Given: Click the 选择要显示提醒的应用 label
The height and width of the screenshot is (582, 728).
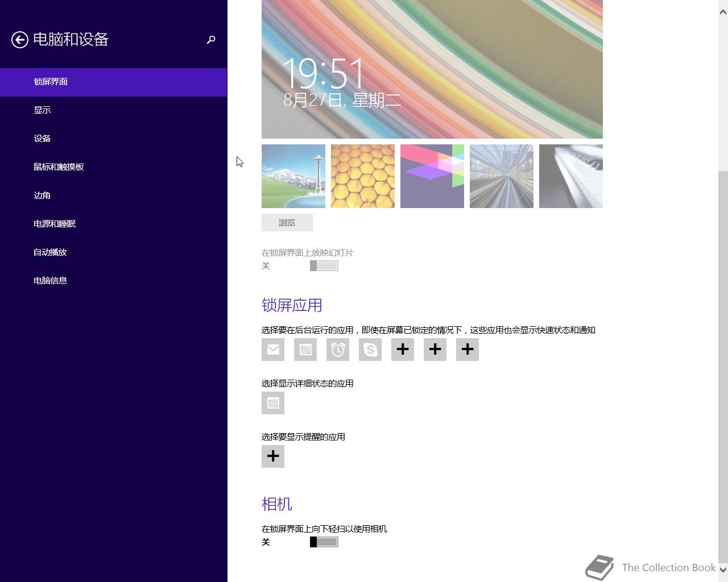Looking at the screenshot, I should [304, 437].
